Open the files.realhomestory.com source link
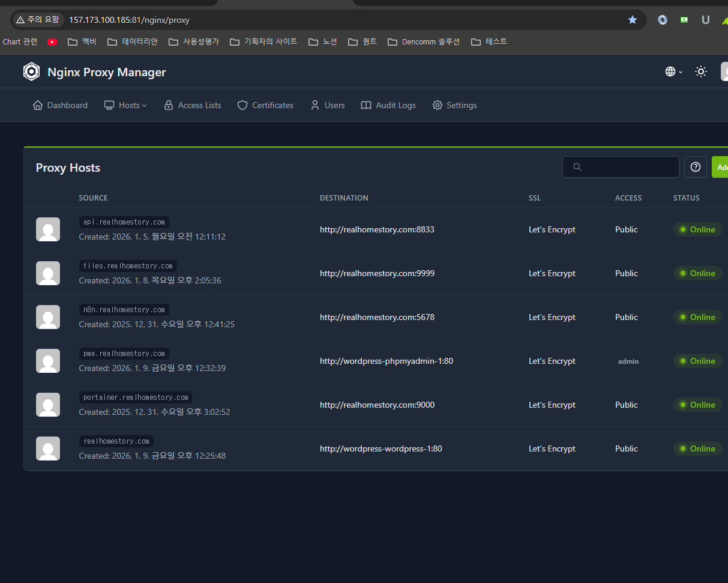This screenshot has height=583, width=728. point(128,266)
